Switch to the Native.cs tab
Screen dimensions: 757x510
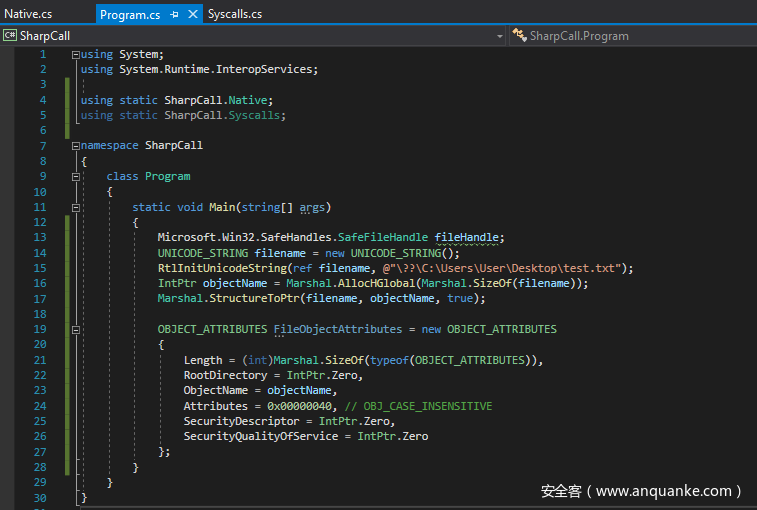(28, 14)
